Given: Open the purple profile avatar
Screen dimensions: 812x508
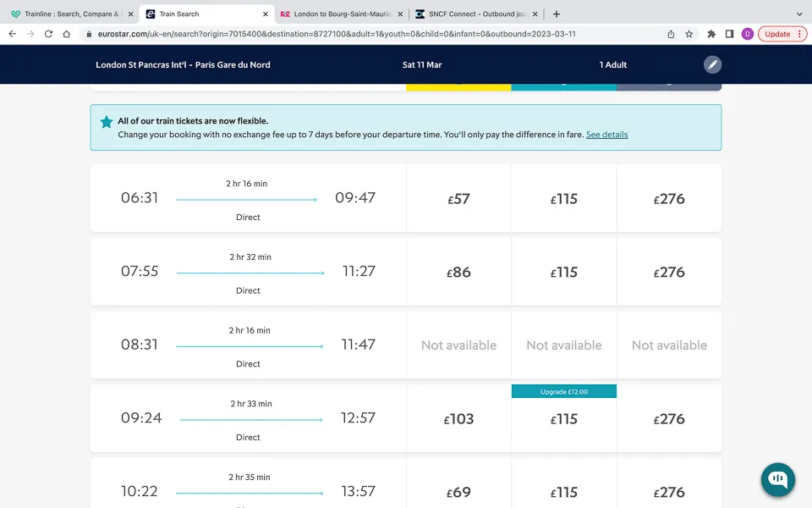Looking at the screenshot, I should point(747,34).
